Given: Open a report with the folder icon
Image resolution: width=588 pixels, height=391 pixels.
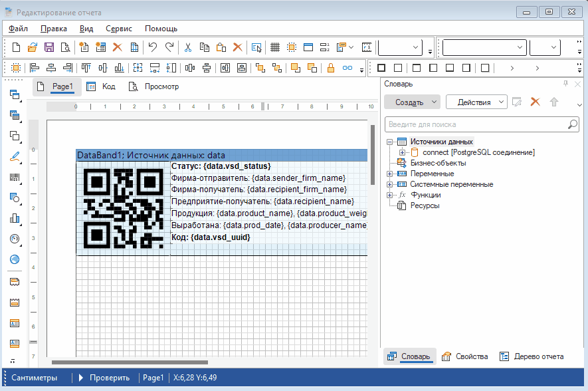Looking at the screenshot, I should pos(33,47).
